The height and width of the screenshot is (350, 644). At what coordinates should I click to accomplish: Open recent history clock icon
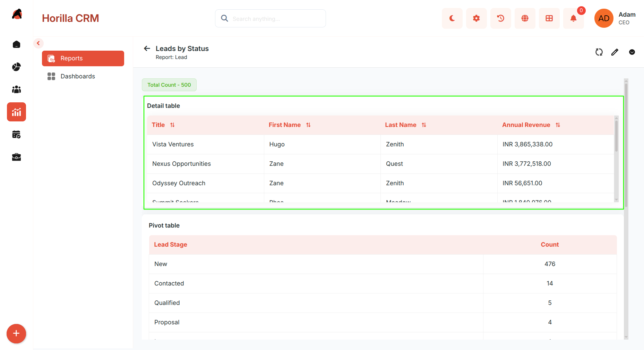pyautogui.click(x=500, y=18)
